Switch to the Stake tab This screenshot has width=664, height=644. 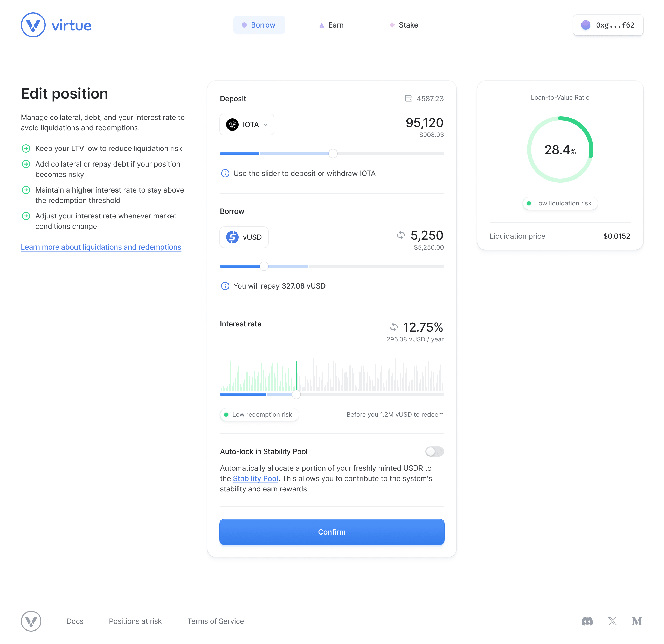coord(404,25)
